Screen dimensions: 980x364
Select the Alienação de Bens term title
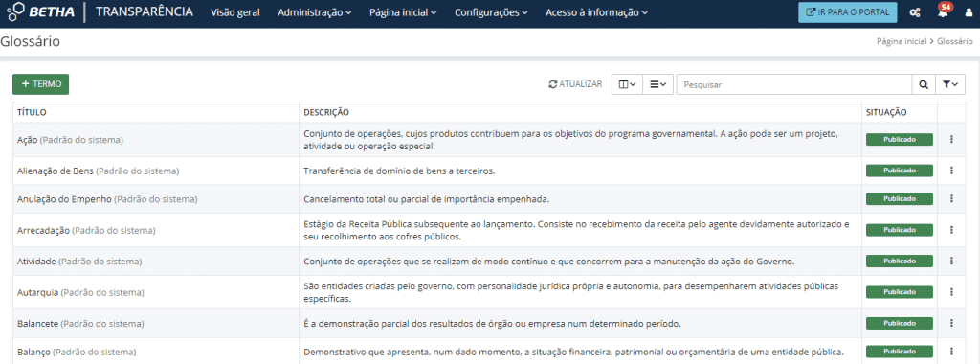click(55, 171)
